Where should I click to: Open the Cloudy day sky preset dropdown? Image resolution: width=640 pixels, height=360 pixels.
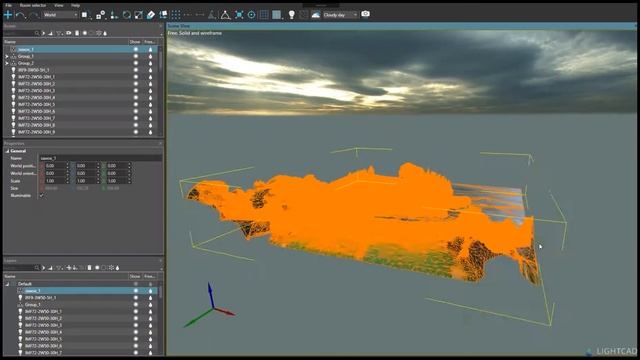pos(340,15)
